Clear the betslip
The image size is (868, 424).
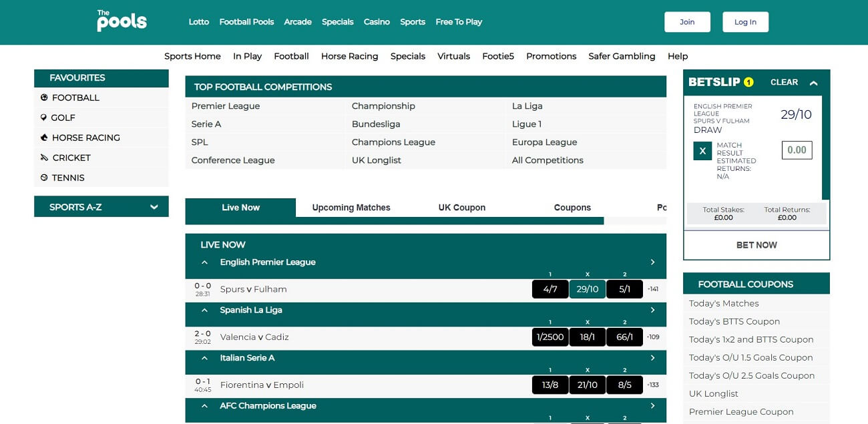[784, 83]
